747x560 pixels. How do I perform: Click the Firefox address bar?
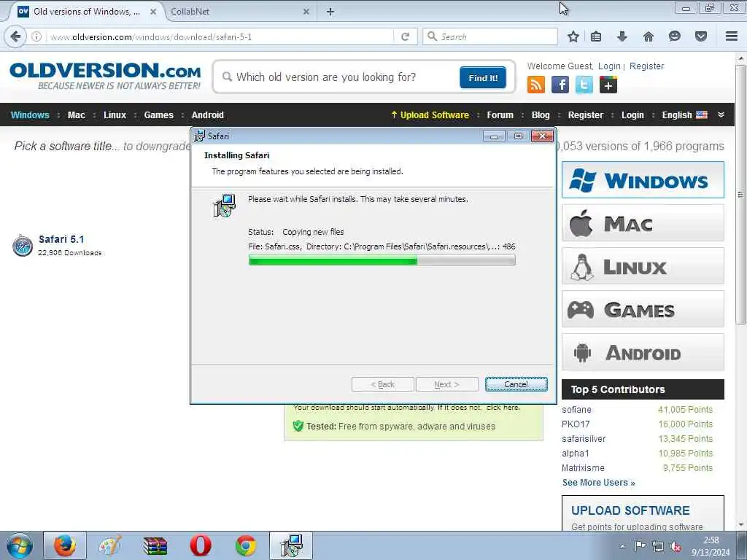(219, 36)
